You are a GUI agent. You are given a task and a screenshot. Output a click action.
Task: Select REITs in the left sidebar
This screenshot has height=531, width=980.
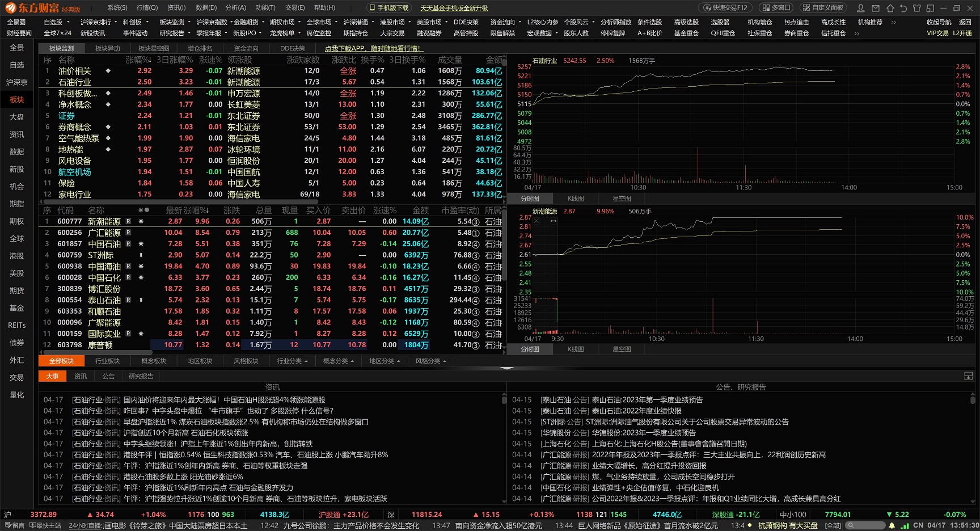(17, 325)
